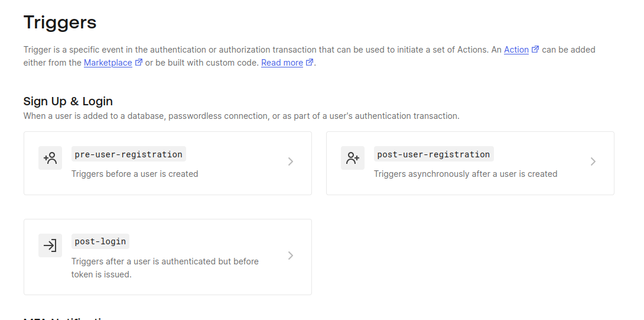Select the post-user-registration trigger name label
The width and height of the screenshot is (644, 320).
point(434,154)
